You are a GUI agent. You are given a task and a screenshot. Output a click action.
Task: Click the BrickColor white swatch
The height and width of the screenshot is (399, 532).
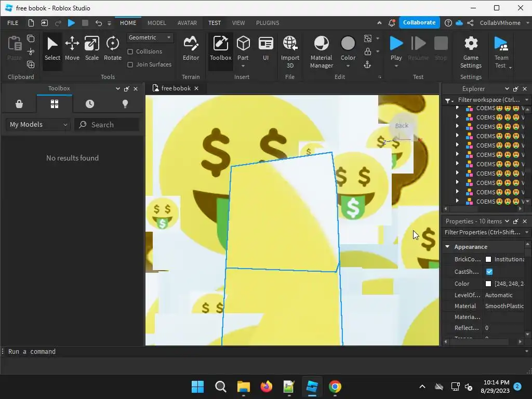[488, 259]
